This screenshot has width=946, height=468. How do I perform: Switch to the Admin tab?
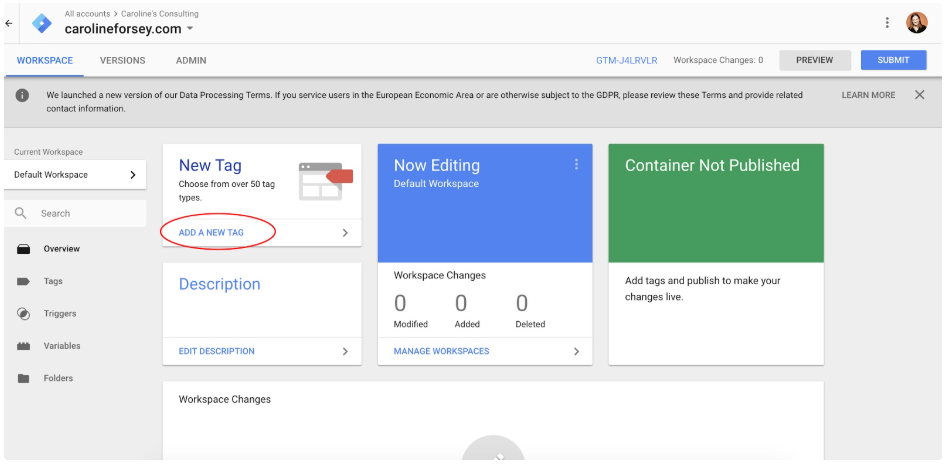tap(191, 60)
